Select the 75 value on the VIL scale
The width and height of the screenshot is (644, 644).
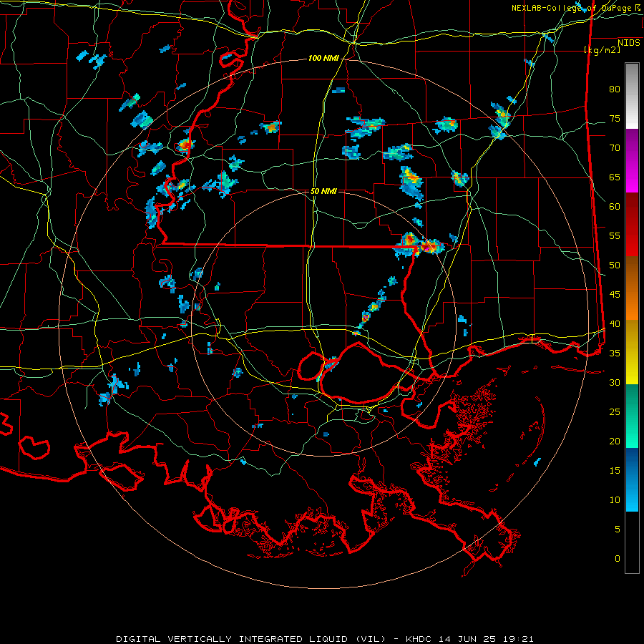(x=615, y=118)
